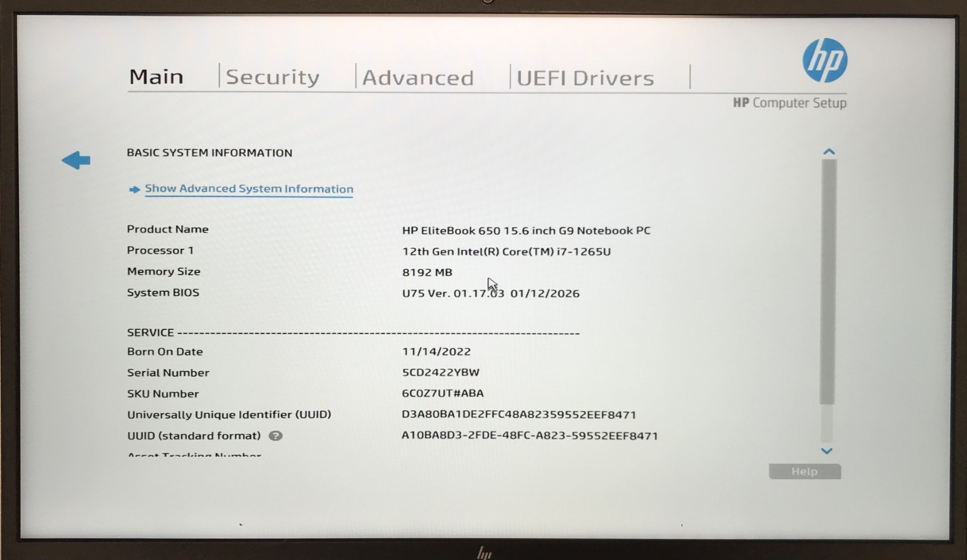Select the SKU Number label

tap(163, 394)
